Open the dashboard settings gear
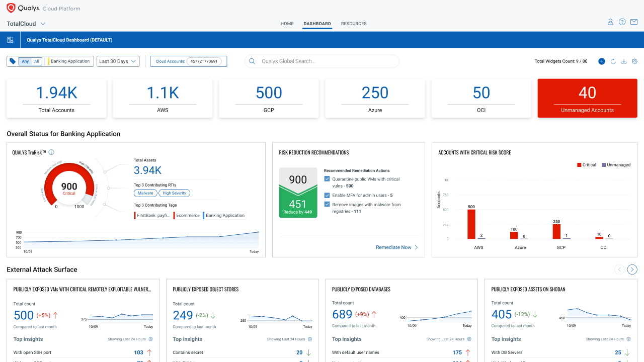 634,61
